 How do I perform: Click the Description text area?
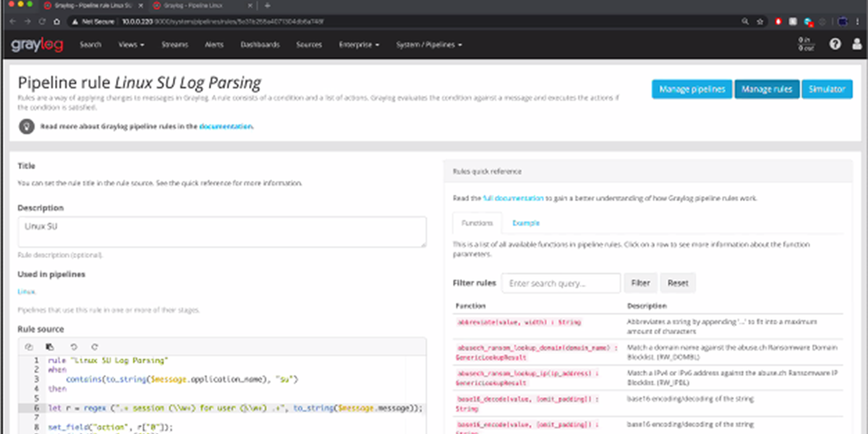tap(222, 233)
